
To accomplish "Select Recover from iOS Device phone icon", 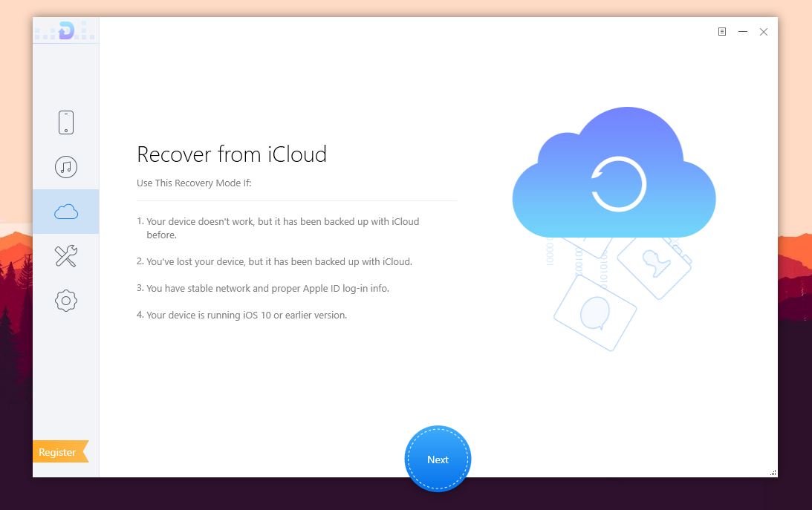I will point(66,122).
